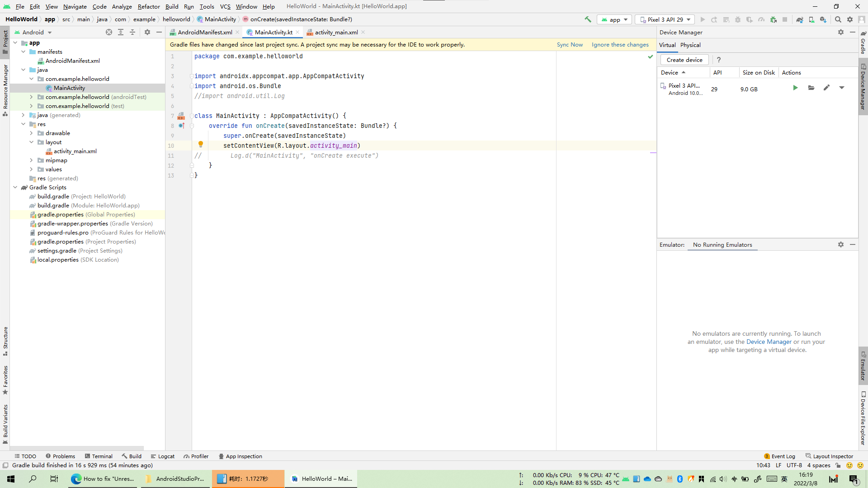Open the Refactor menu
The height and width of the screenshot is (488, 868).
point(149,6)
